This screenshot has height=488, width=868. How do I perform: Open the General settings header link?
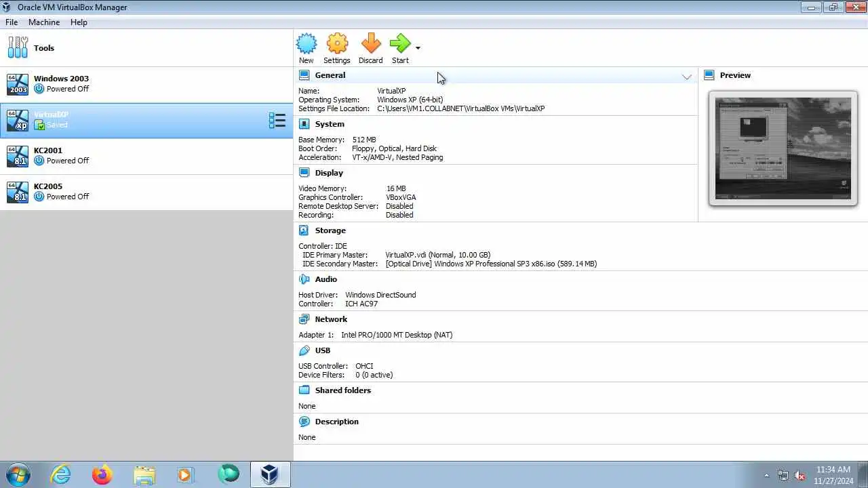tap(330, 75)
